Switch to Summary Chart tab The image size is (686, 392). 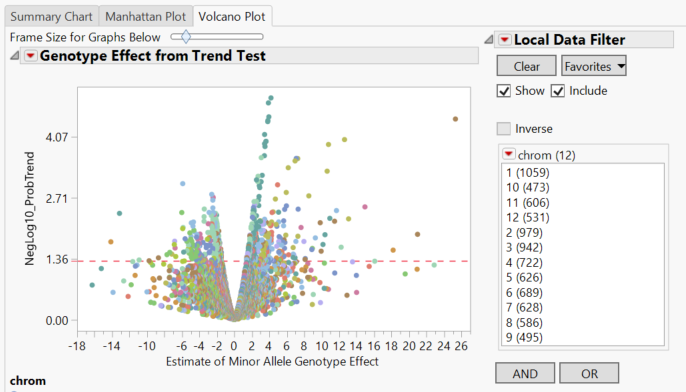[51, 17]
